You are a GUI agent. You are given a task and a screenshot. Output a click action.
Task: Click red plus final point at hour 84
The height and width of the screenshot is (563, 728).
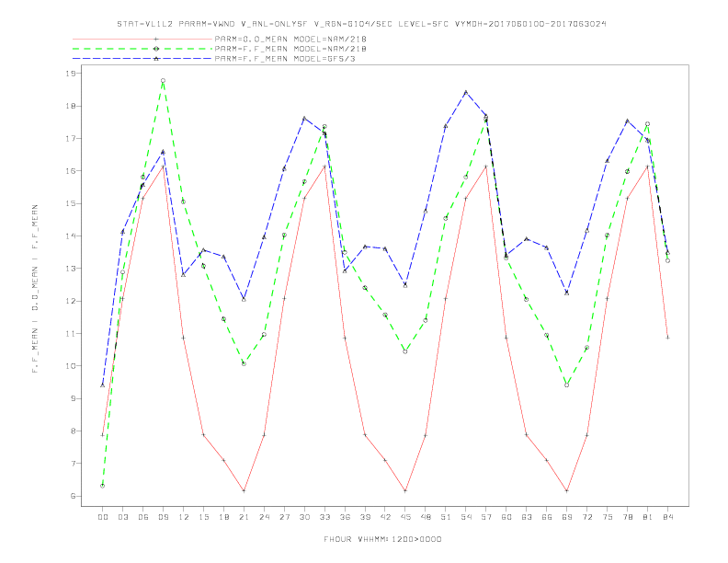[x=667, y=338]
